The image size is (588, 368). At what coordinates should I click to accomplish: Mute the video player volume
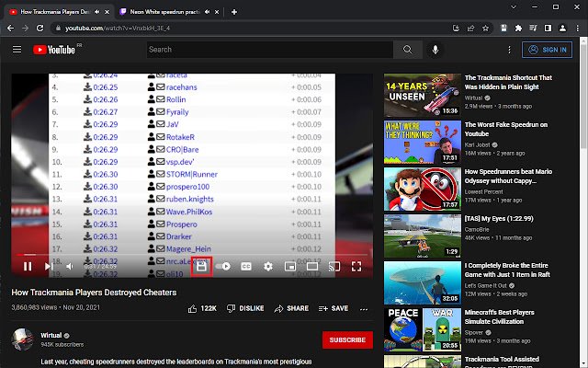(70, 266)
